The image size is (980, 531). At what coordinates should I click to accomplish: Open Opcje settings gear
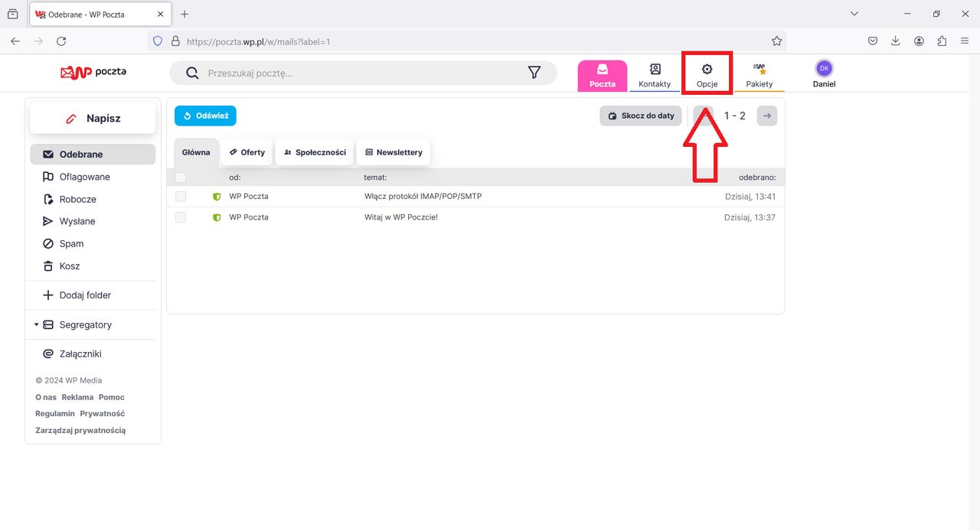pos(707,74)
